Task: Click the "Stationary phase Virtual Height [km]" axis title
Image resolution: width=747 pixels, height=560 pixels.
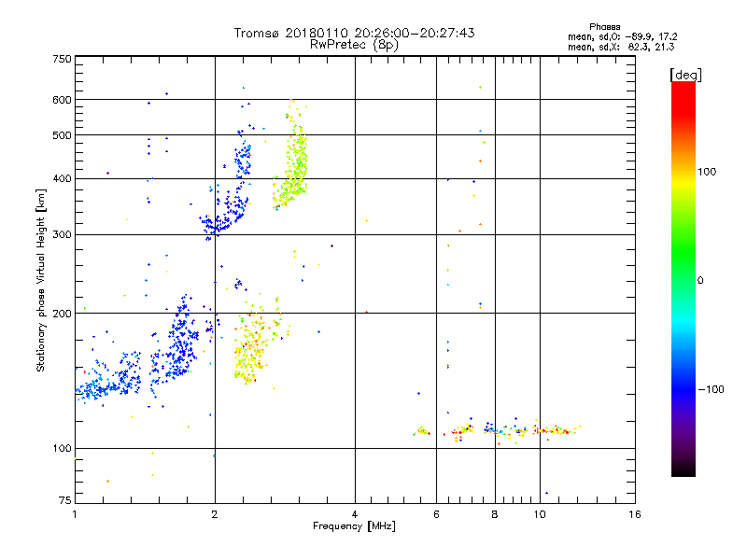Action: pyautogui.click(x=41, y=281)
